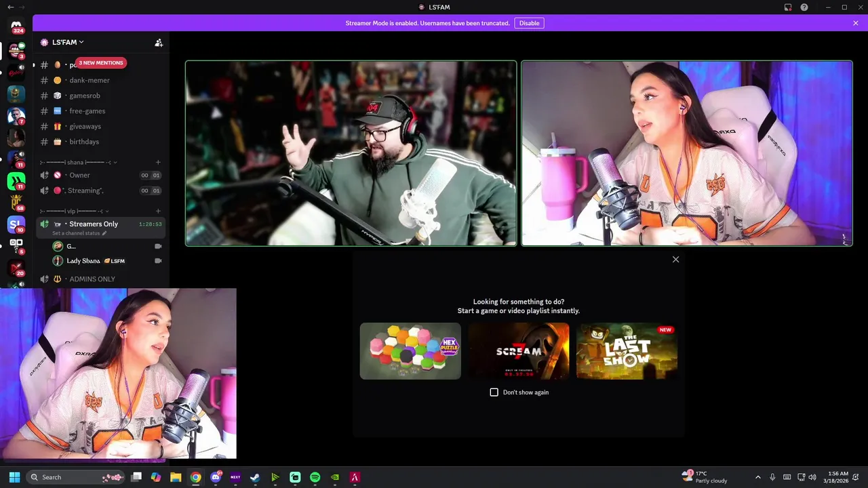Screen dimensions: 868x488
Task: Open Google Chrome from the taskbar
Action: pyautogui.click(x=195, y=477)
